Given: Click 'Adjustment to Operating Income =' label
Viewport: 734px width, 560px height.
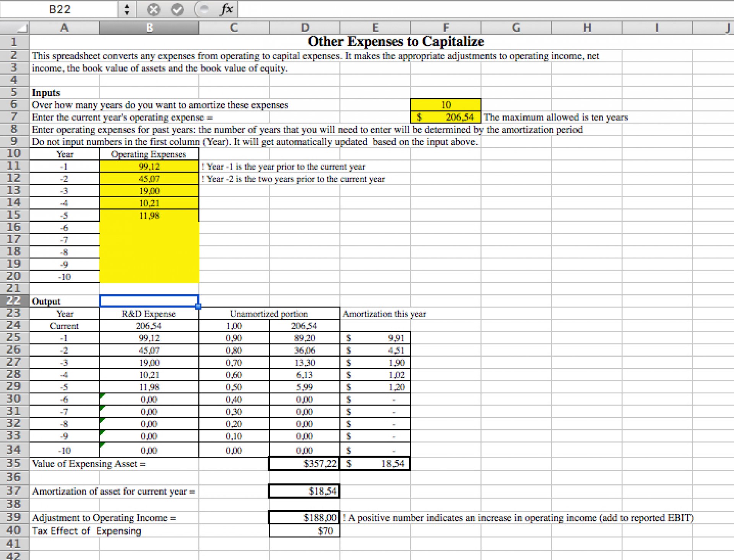Looking at the screenshot, I should [104, 518].
